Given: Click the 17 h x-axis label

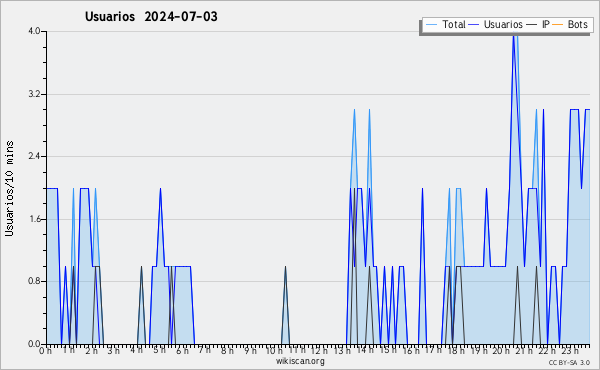Looking at the screenshot, I should (433, 350).
